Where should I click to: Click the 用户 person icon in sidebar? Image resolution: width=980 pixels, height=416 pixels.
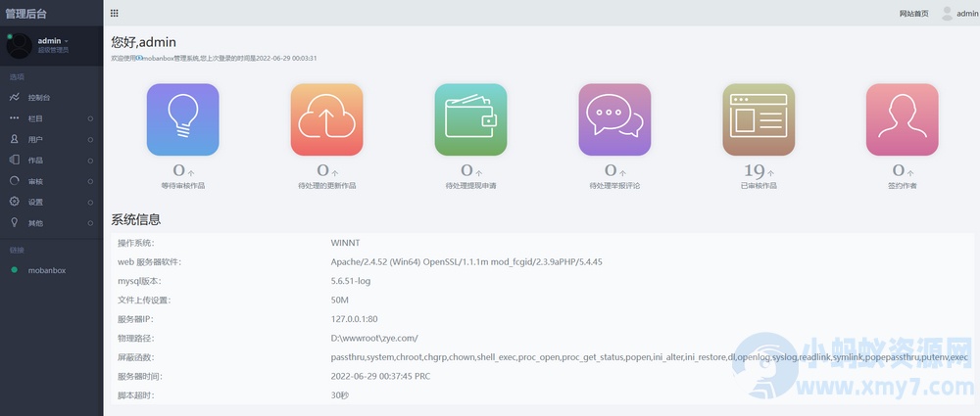click(15, 139)
